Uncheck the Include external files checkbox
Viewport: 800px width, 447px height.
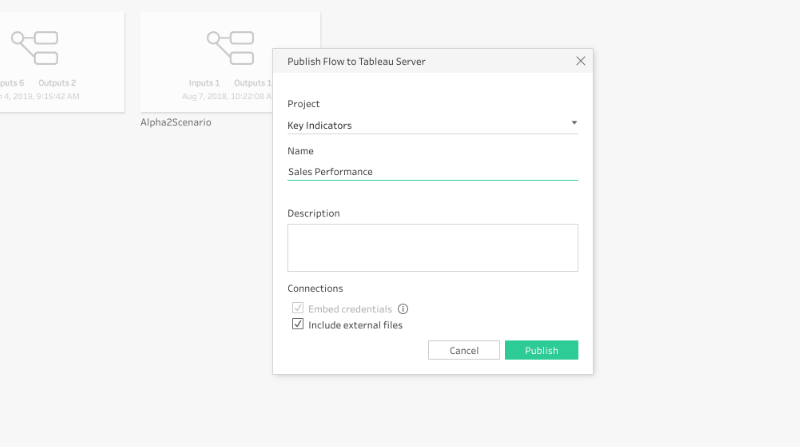298,325
